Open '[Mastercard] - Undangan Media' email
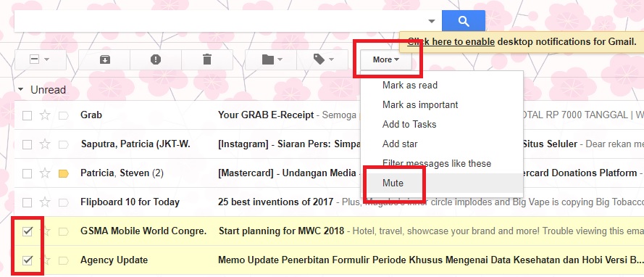The width and height of the screenshot is (644, 277). pyautogui.click(x=287, y=173)
